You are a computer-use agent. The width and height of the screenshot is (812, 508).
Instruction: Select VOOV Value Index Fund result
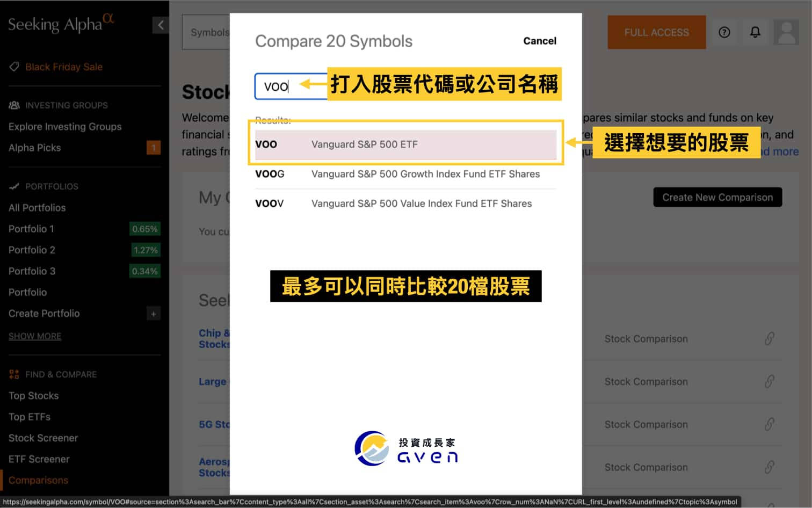(x=405, y=204)
